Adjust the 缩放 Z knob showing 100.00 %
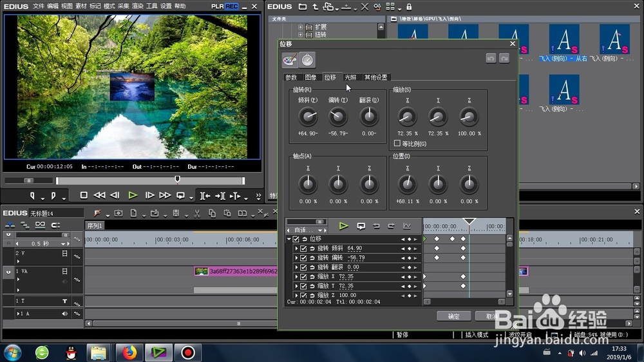This screenshot has width=644, height=362. pos(469,117)
